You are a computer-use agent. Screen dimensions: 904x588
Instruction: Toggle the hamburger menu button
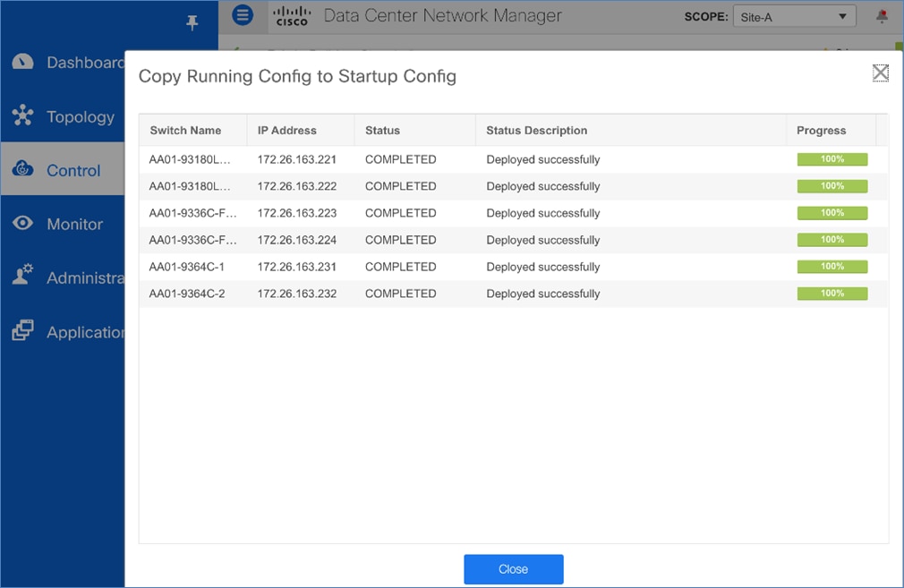243,15
